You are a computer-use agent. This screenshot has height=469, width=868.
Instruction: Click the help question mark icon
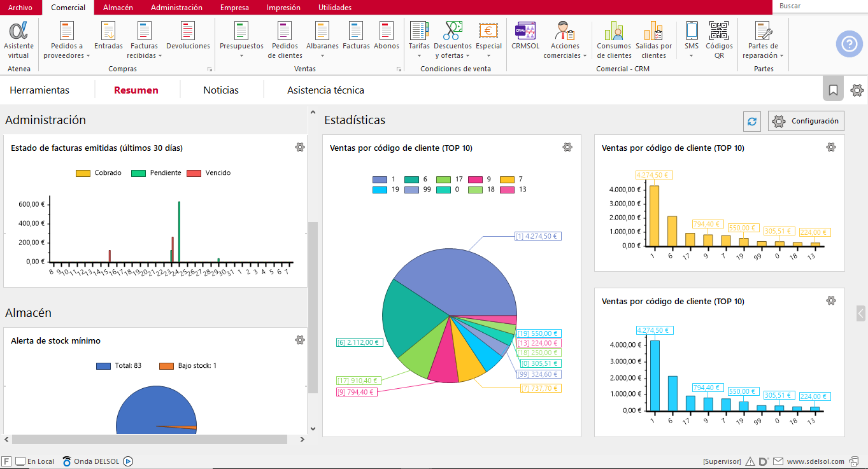coord(850,44)
